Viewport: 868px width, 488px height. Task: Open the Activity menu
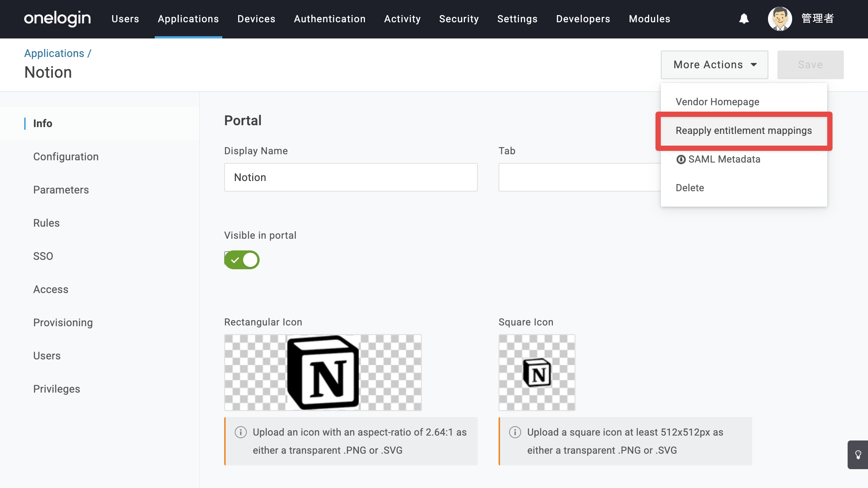click(402, 19)
